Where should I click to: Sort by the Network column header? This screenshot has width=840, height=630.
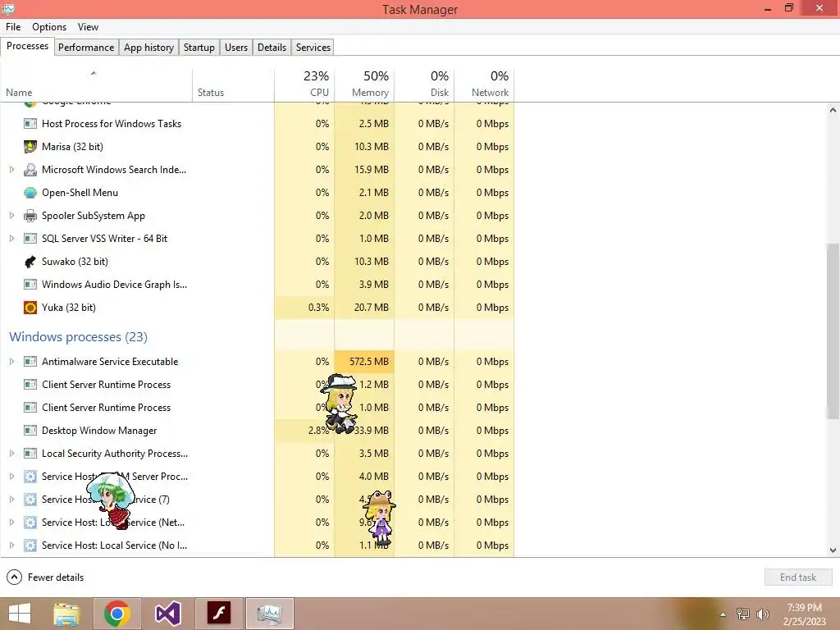coord(484,84)
